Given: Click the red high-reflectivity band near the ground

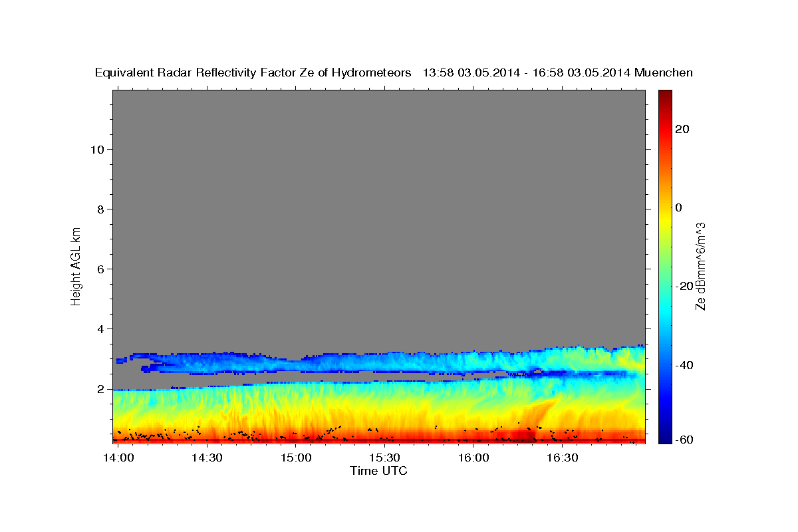Looking at the screenshot, I should click(x=378, y=436).
